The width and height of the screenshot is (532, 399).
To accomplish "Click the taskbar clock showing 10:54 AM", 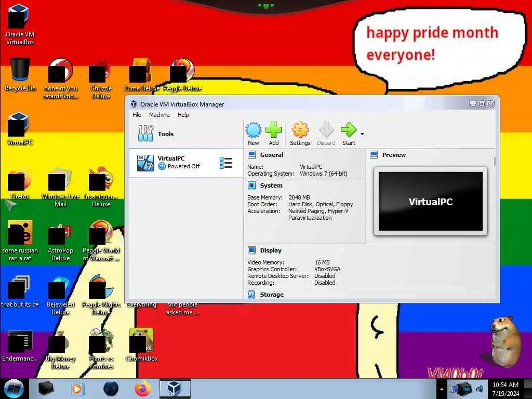I will tap(506, 389).
